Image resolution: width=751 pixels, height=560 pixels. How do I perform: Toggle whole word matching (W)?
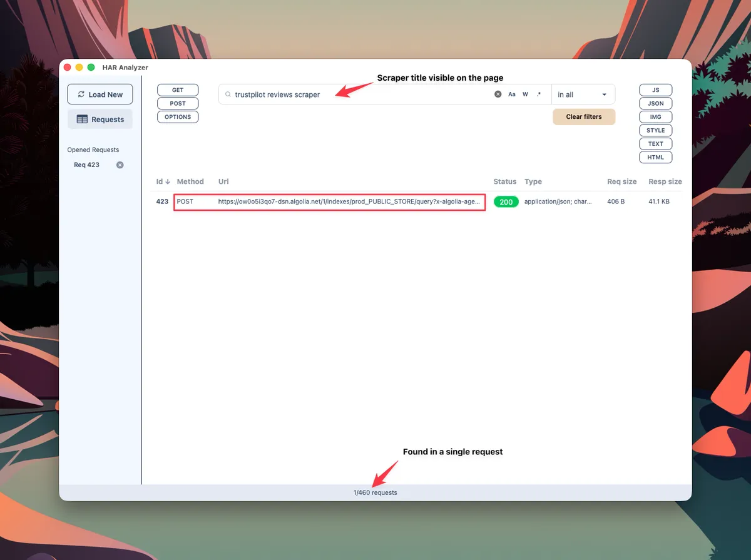(525, 94)
